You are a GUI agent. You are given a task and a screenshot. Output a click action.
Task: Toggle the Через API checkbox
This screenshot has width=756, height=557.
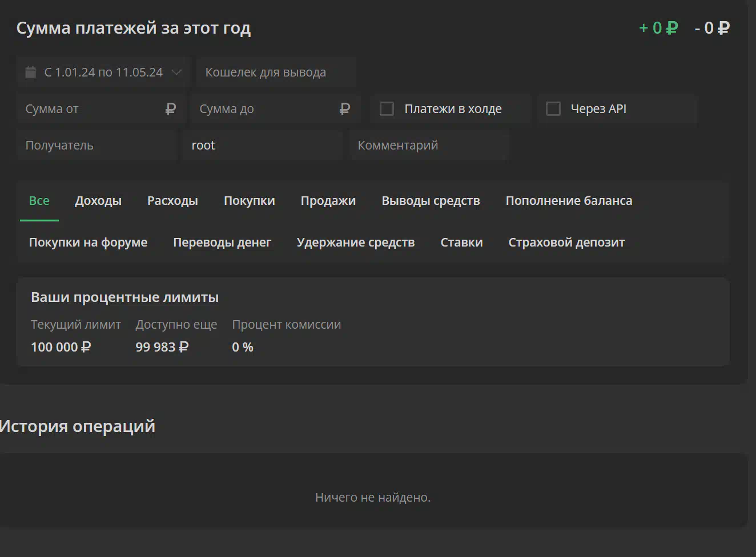point(553,109)
